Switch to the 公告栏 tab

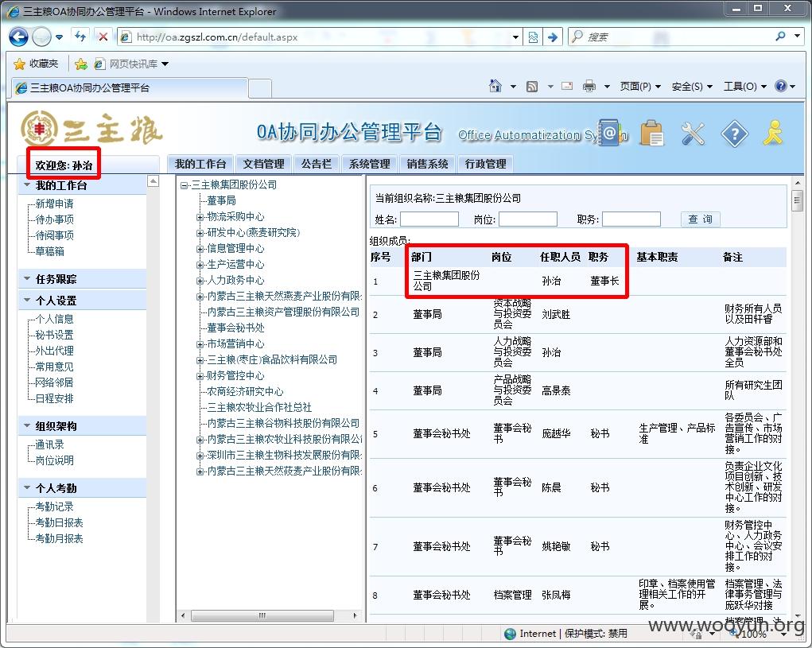click(317, 164)
